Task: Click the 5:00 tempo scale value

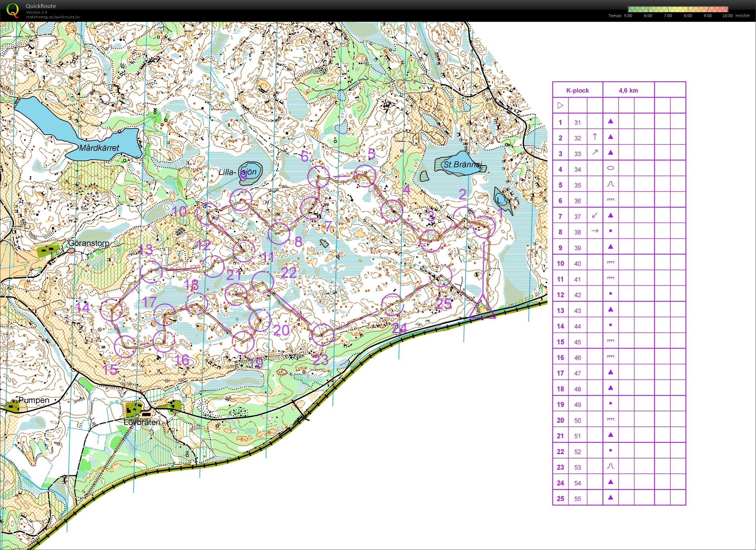Action: 628,16
